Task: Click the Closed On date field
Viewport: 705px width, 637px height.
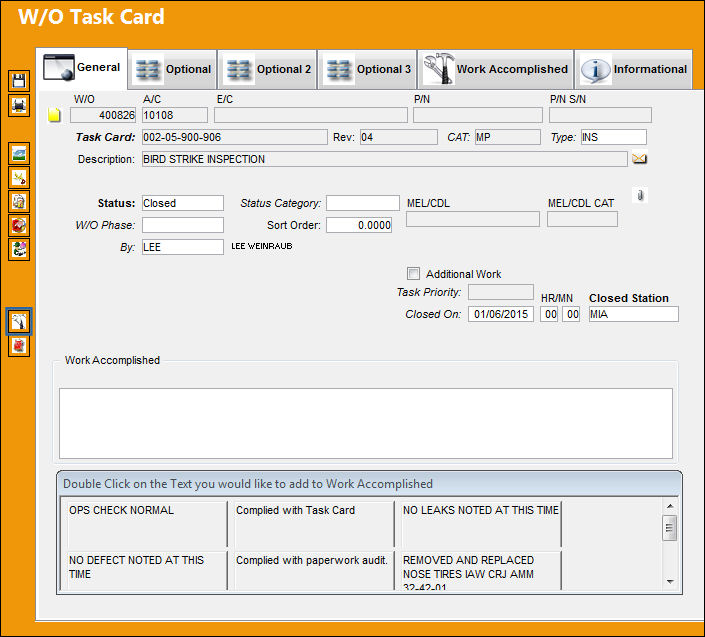Action: 501,314
